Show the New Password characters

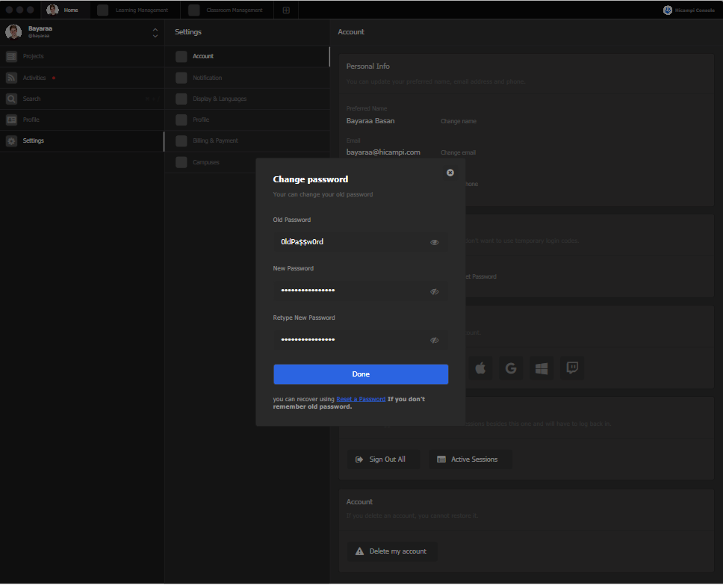434,291
